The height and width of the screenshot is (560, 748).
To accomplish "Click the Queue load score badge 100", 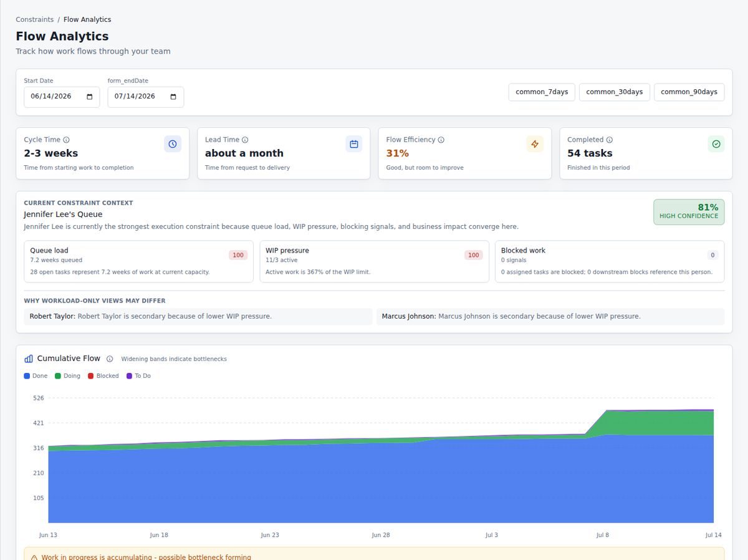I will click(x=238, y=255).
